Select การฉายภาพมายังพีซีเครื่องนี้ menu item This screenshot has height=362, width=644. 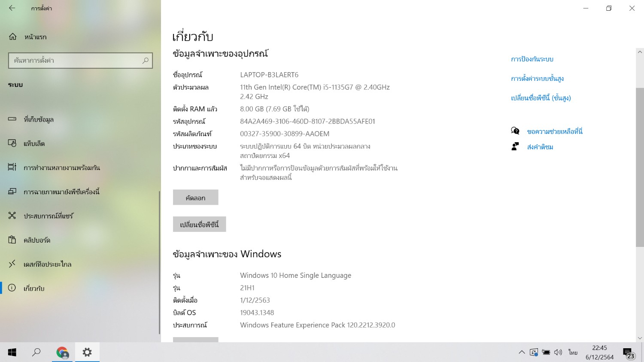(x=80, y=192)
